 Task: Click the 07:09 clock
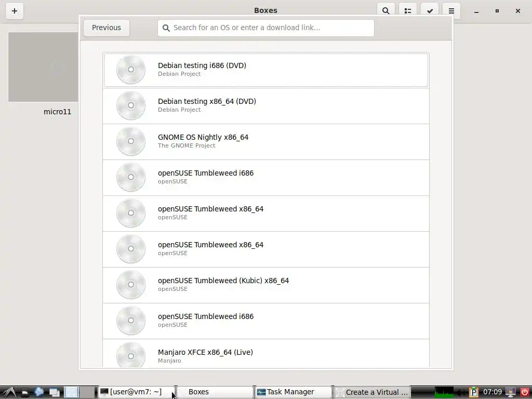click(493, 392)
